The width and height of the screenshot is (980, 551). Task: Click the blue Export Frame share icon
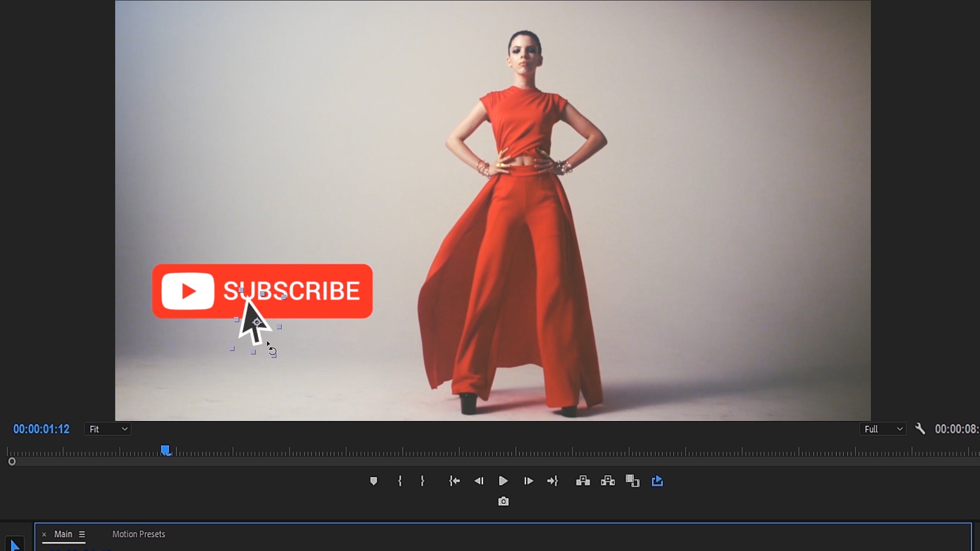coord(657,481)
